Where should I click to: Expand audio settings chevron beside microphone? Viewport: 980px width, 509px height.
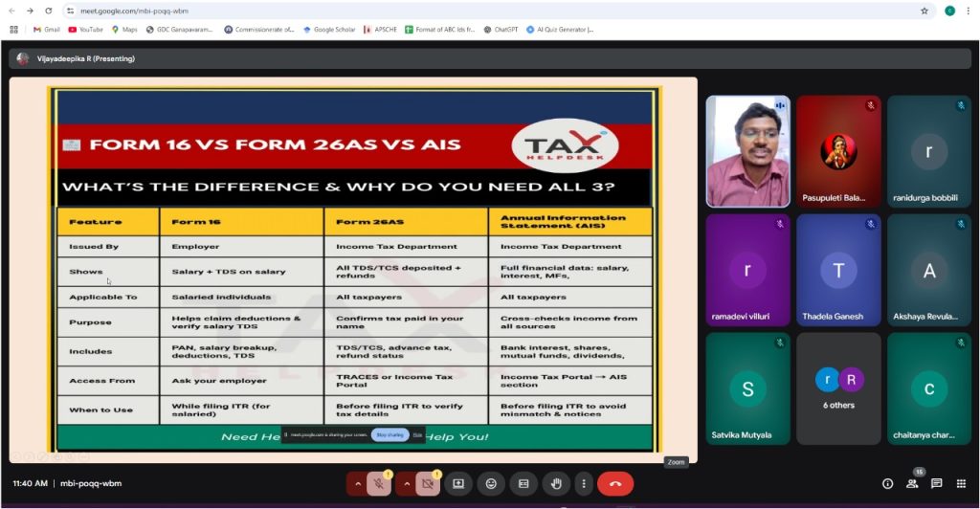[358, 484]
